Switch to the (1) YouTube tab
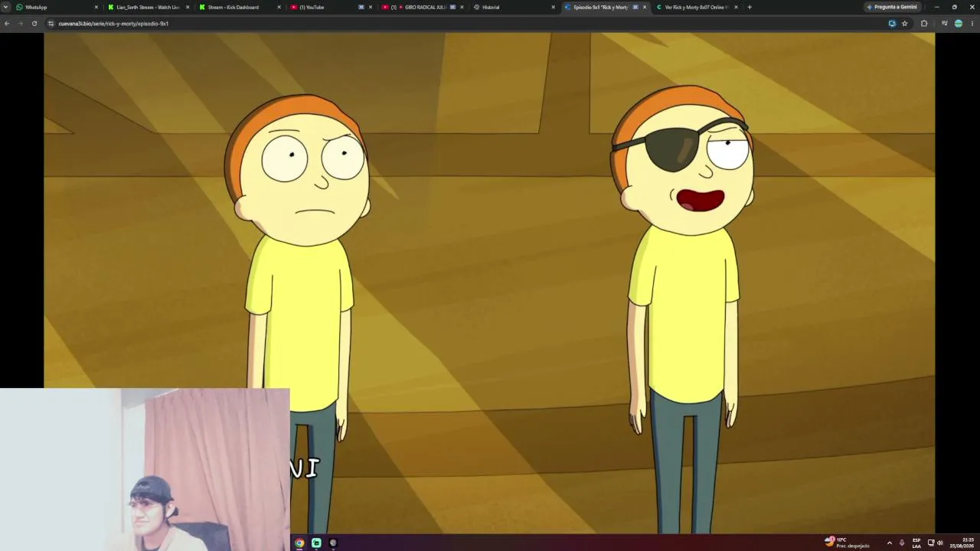The width and height of the screenshot is (980, 551). pos(331,7)
